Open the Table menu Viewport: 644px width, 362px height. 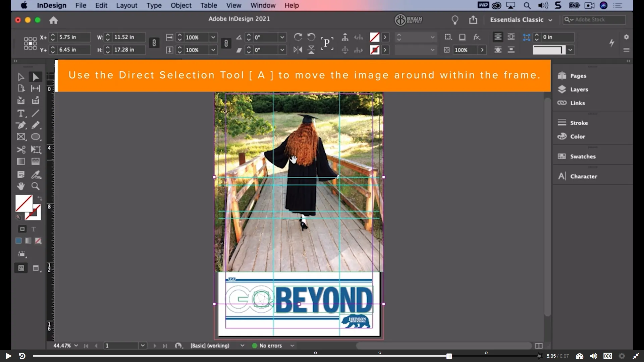click(x=209, y=5)
